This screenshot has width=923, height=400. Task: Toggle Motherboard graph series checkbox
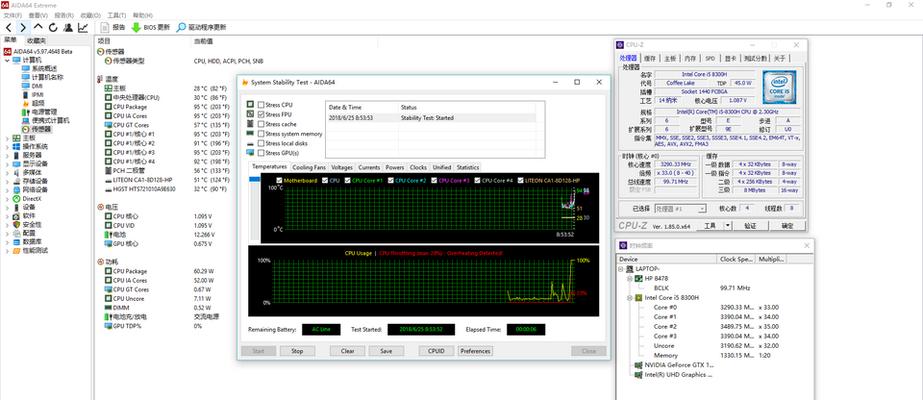[x=280, y=181]
